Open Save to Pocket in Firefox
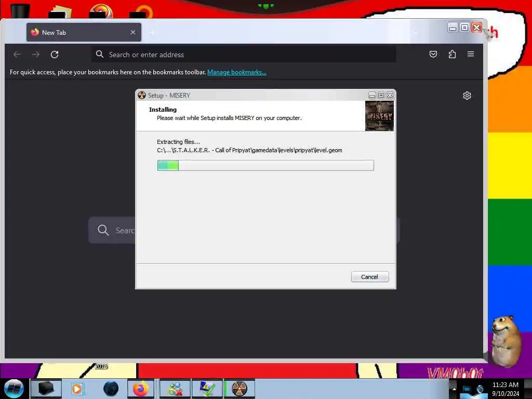The width and height of the screenshot is (532, 399). tap(433, 54)
